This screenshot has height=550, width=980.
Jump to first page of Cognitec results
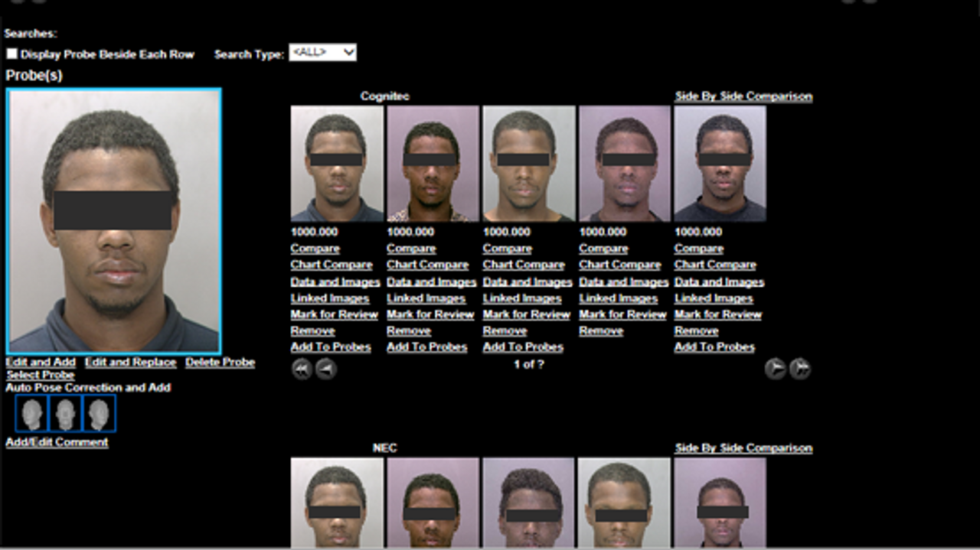302,369
